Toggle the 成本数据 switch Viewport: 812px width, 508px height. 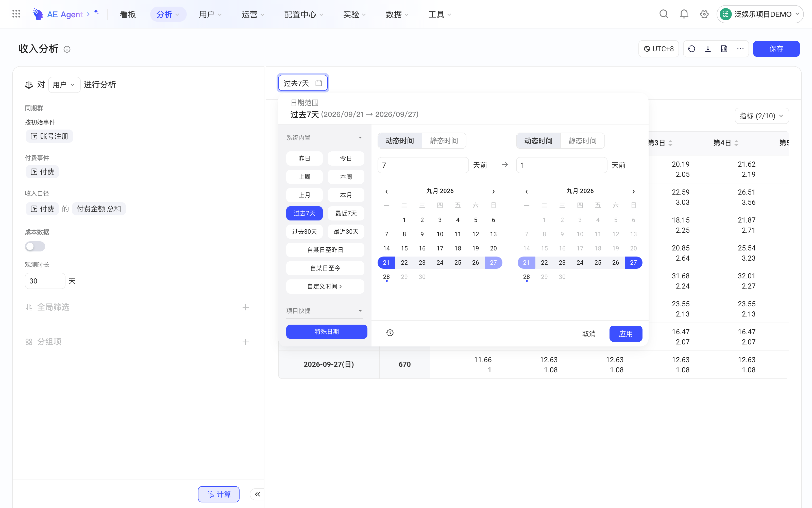coord(35,246)
